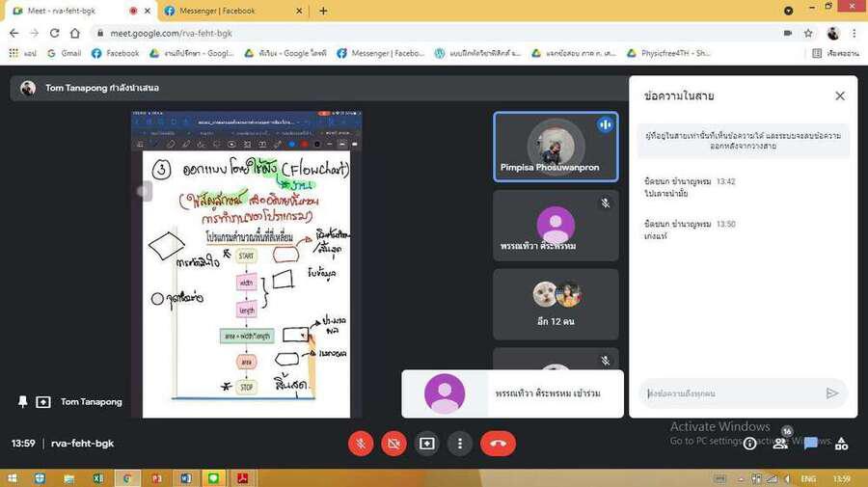Open the Gmail bookmark
Image resolution: width=868 pixels, height=487 pixels.
coord(64,53)
